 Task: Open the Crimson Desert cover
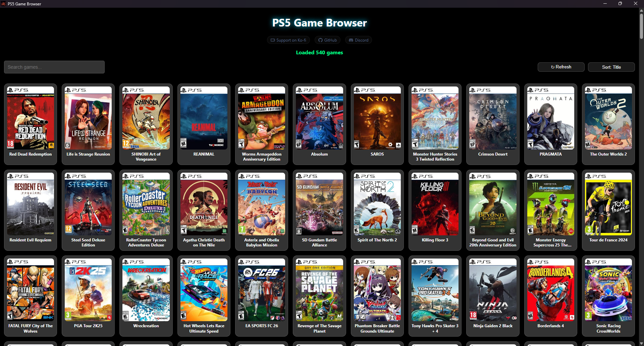(x=493, y=118)
